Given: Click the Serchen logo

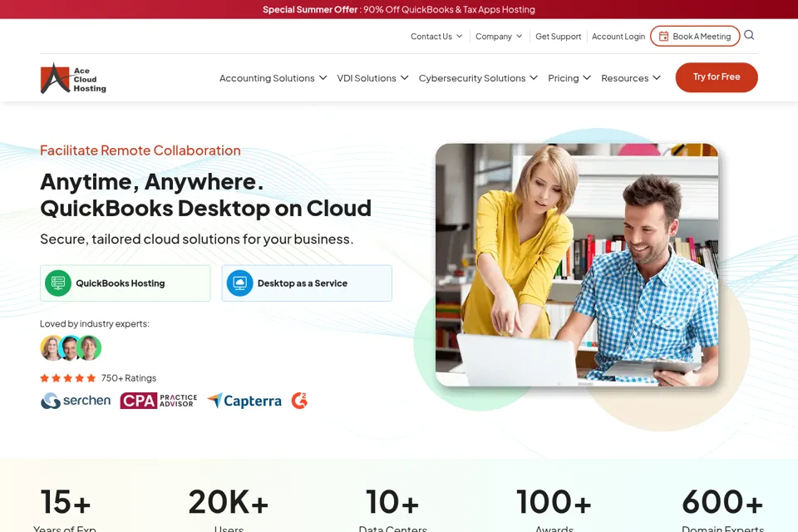Looking at the screenshot, I should click(x=76, y=401).
